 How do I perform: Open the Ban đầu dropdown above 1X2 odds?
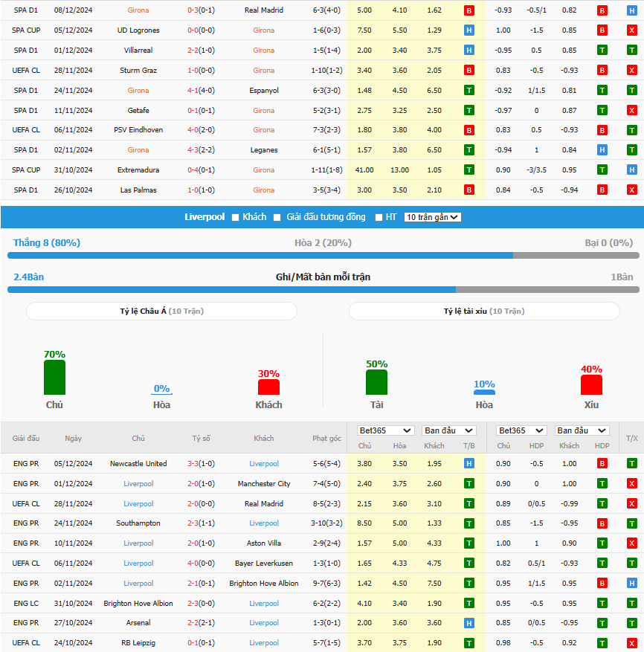pos(448,430)
